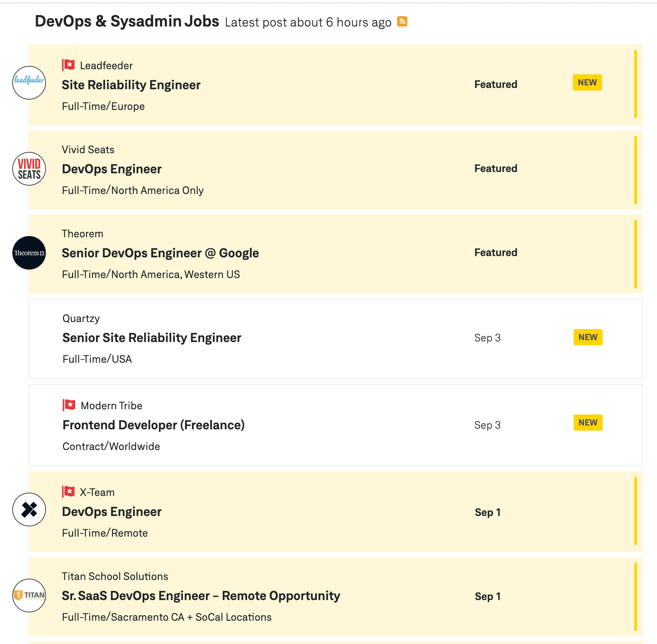The image size is (657, 644).
Task: Click the Vivid Seats company logo
Action: pyautogui.click(x=29, y=169)
